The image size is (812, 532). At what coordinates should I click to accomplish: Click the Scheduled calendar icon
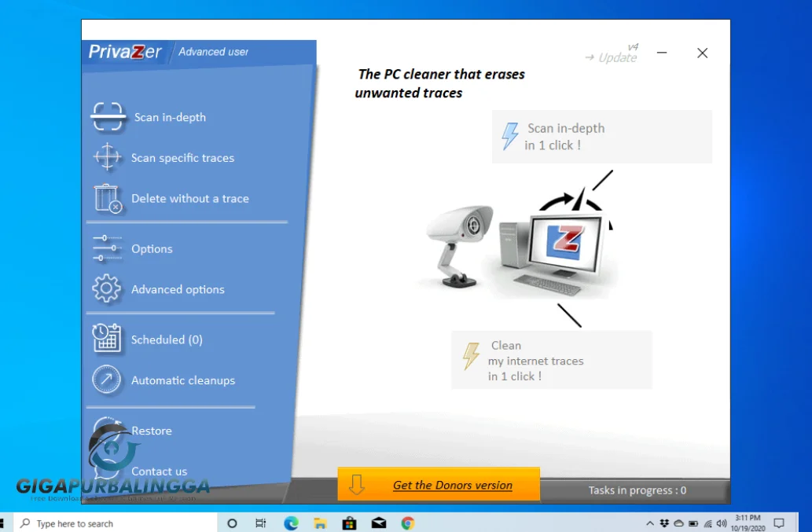[x=107, y=338]
